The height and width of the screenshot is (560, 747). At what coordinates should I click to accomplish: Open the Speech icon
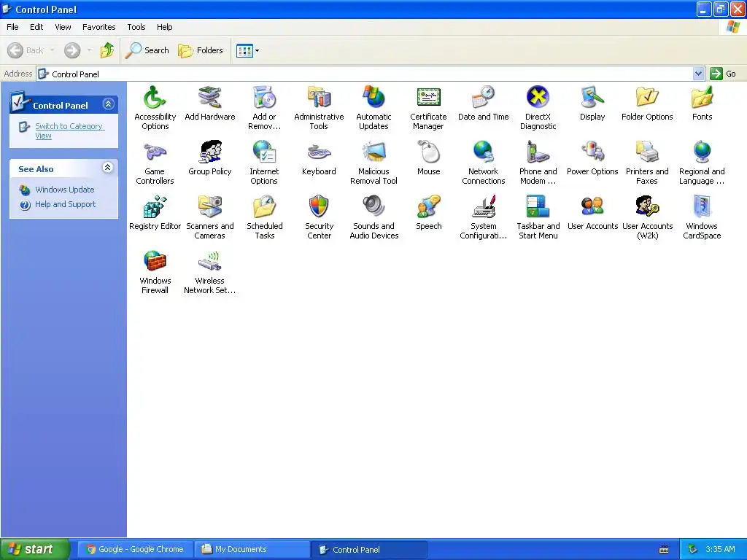coord(428,208)
